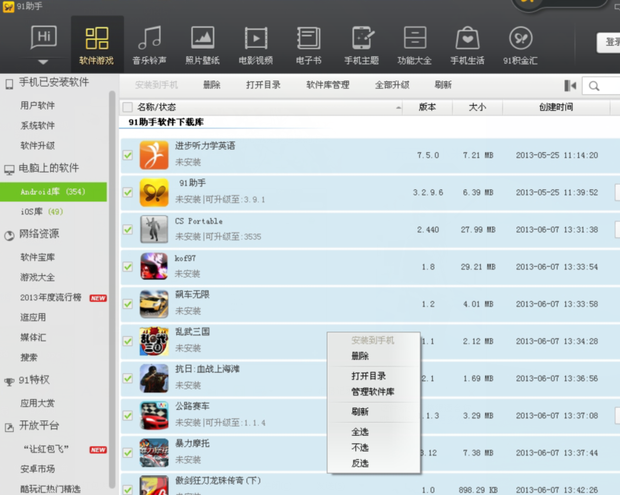Open the 音乐铃声 music section
620x495 pixels.
[149, 44]
